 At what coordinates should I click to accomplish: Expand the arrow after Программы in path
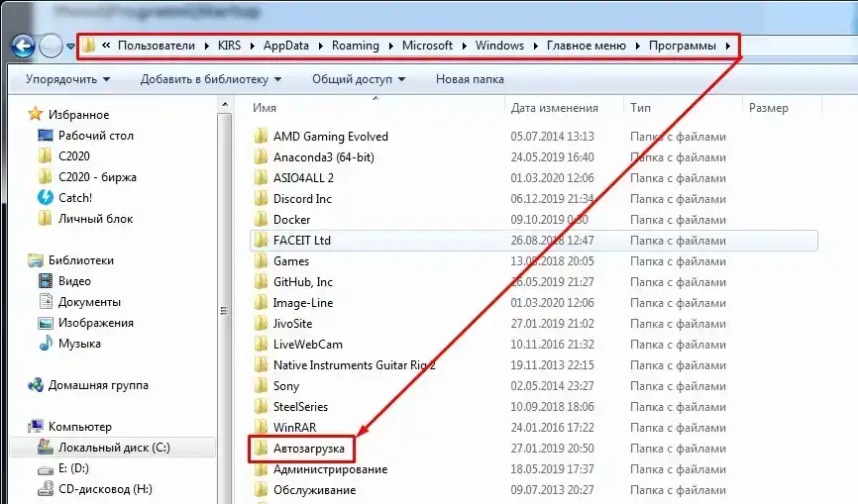728,46
